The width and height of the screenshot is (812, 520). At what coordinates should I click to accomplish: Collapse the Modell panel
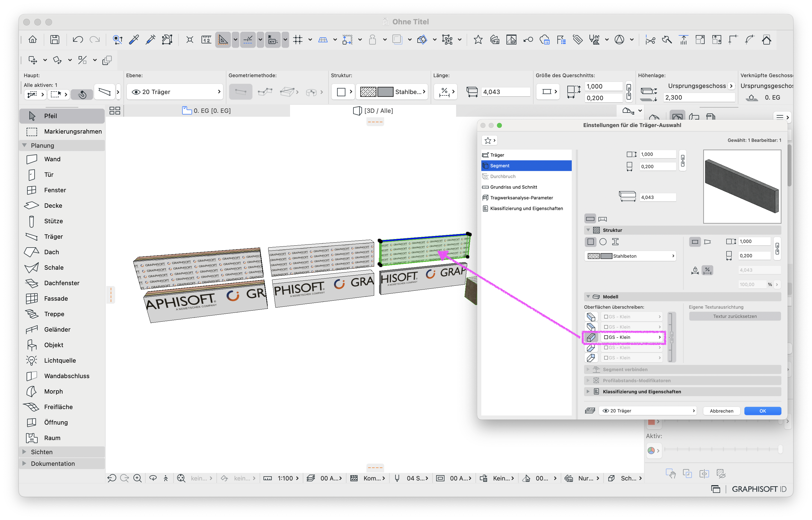(x=588, y=297)
